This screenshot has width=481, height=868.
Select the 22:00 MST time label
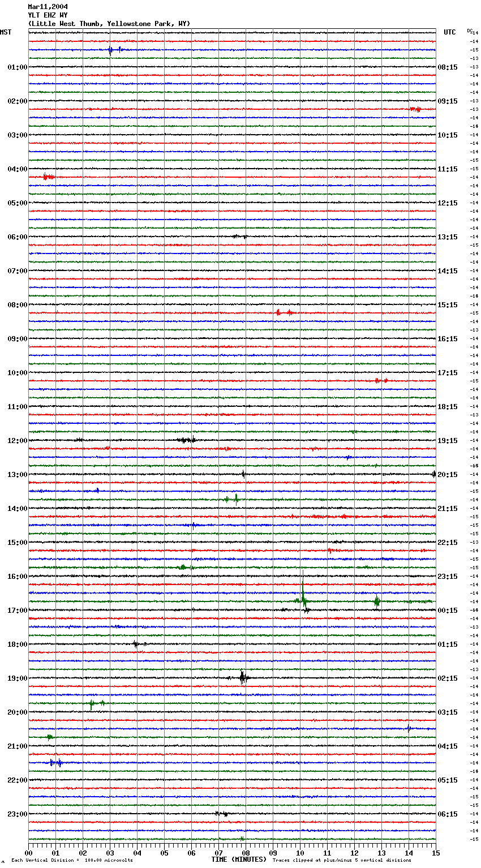[x=17, y=780]
